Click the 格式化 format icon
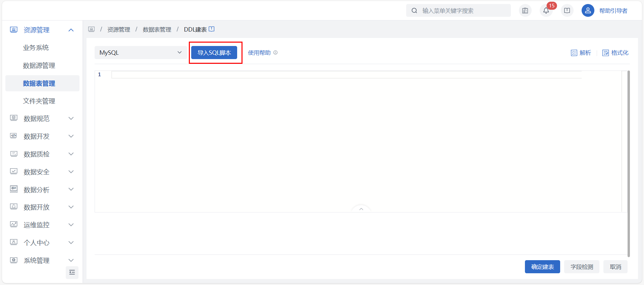 [x=606, y=53]
